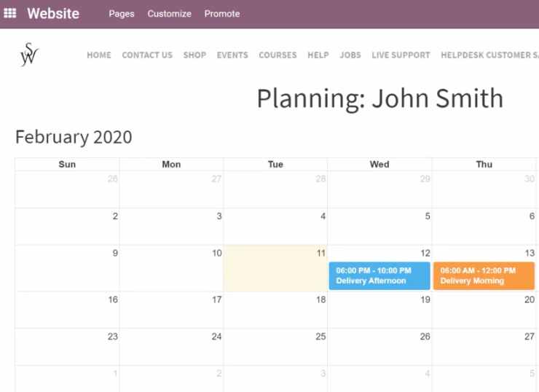The image size is (539, 392).
Task: Open the COURSES nav link
Action: (x=278, y=55)
